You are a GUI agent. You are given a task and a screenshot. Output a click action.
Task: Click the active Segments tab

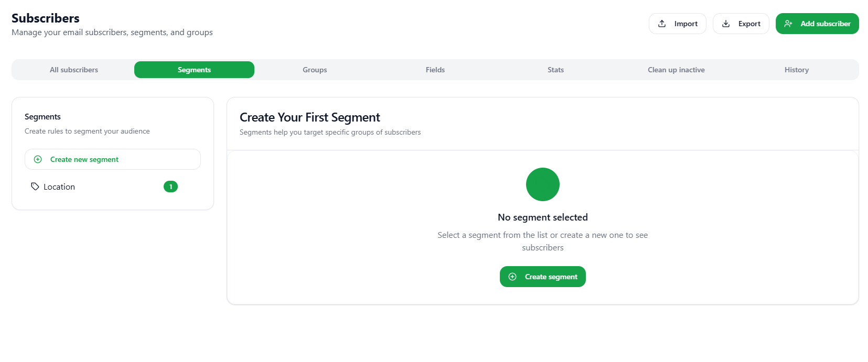pos(194,70)
